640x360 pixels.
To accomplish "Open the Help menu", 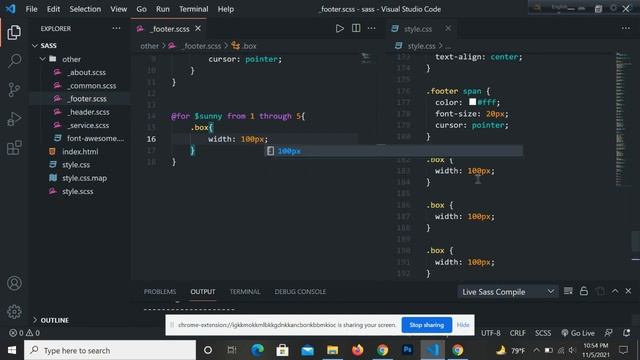I will 225,9.
